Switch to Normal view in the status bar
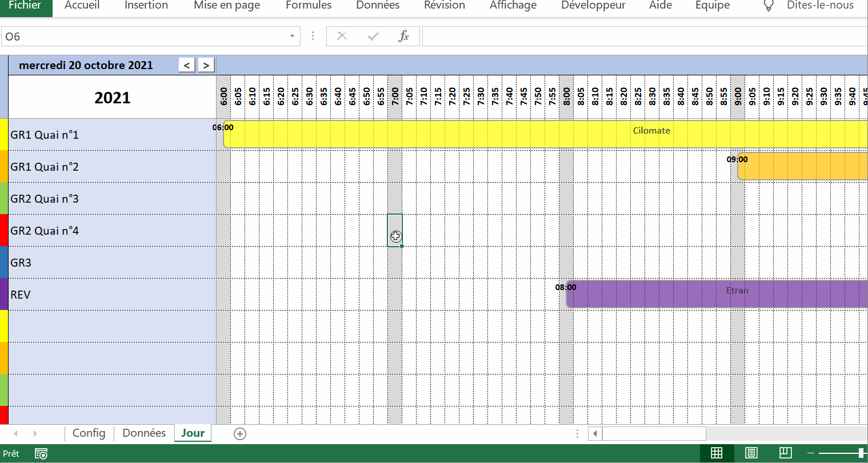The height and width of the screenshot is (463, 868). [717, 453]
